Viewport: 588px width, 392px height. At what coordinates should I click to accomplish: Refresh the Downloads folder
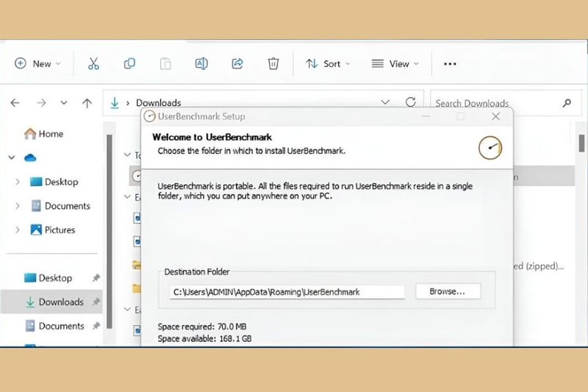point(411,102)
